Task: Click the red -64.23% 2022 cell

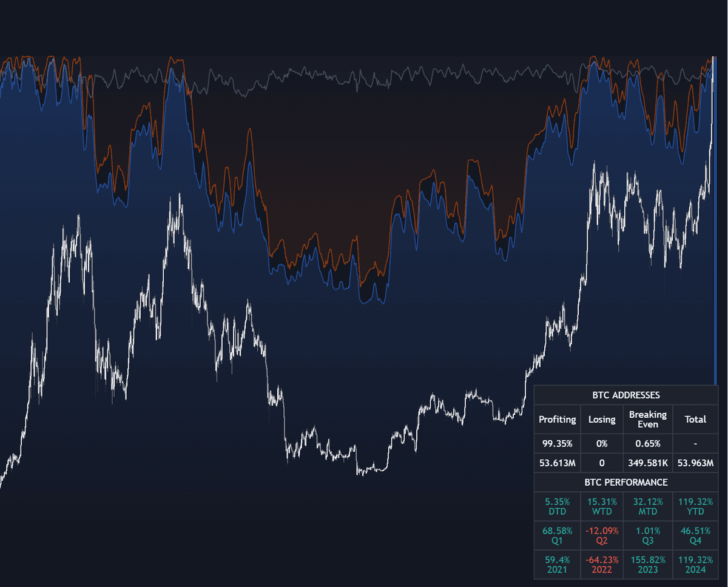Action: (601, 563)
